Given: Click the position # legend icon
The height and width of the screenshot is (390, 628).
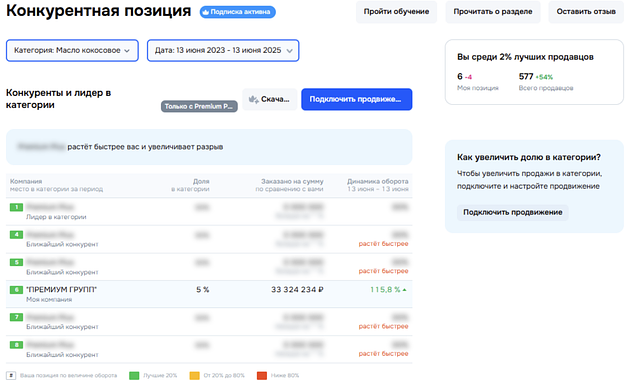Looking at the screenshot, I should 11,376.
